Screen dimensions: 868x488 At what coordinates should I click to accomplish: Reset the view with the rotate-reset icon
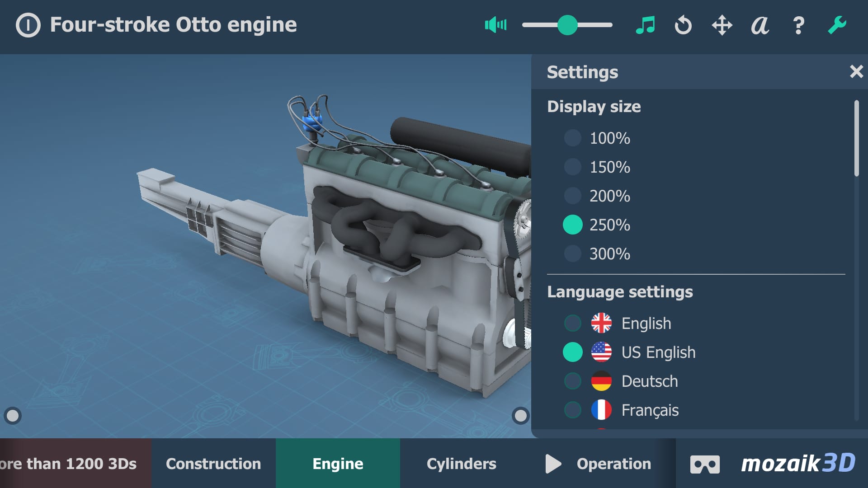683,25
